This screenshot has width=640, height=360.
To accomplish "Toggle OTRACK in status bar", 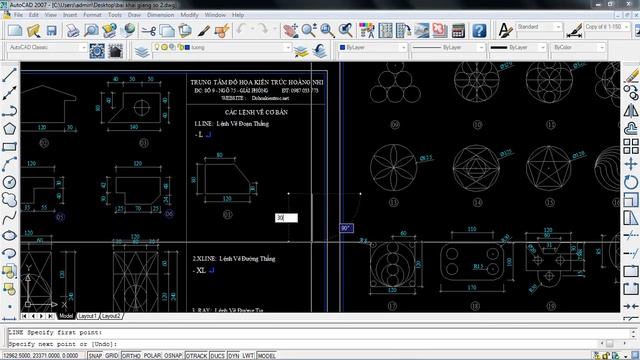I will click(x=196, y=356).
